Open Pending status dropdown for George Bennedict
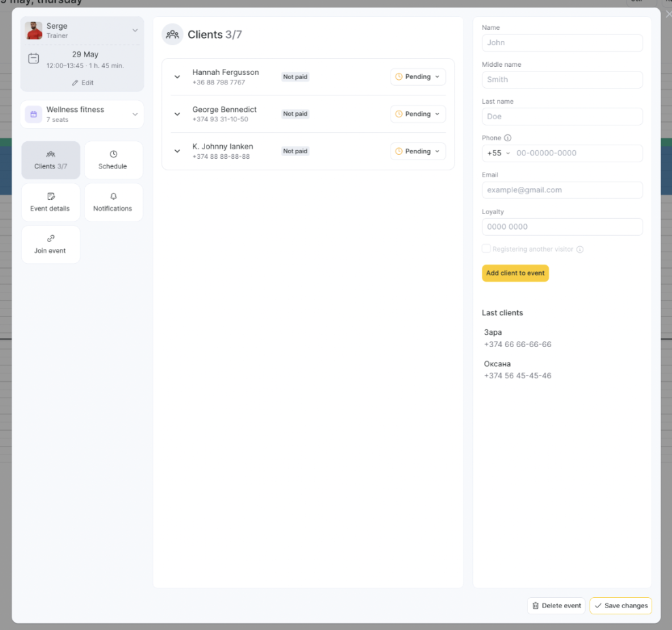The width and height of the screenshot is (672, 630). [x=418, y=114]
